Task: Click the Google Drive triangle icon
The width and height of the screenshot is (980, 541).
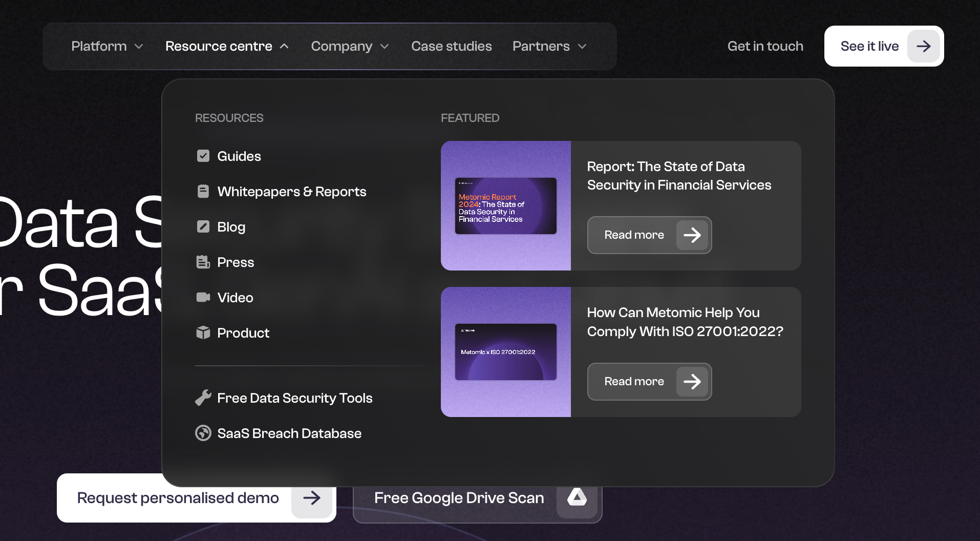Action: coord(577,497)
